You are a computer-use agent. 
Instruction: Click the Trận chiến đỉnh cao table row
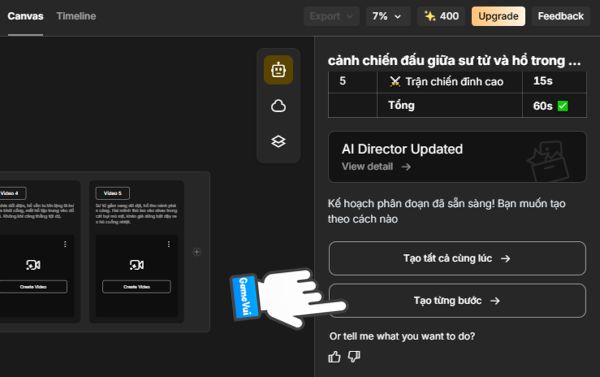click(x=457, y=81)
